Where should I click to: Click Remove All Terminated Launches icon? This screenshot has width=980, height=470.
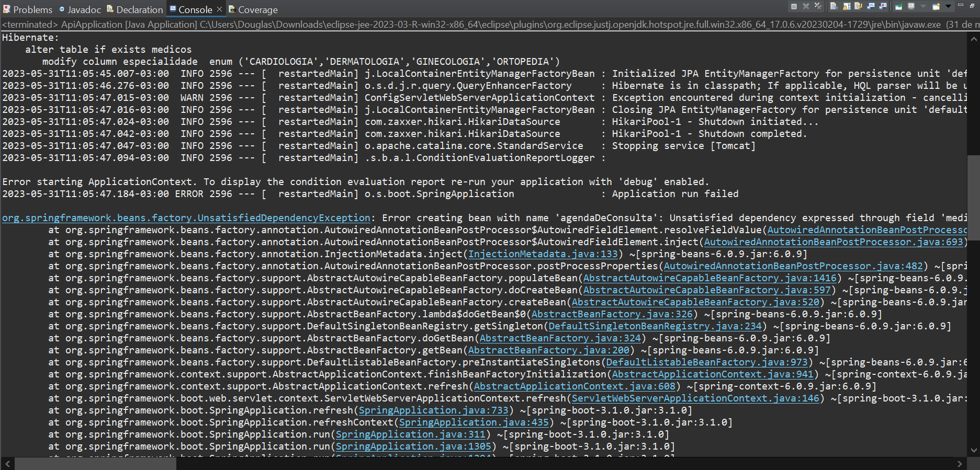pyautogui.click(x=818, y=6)
